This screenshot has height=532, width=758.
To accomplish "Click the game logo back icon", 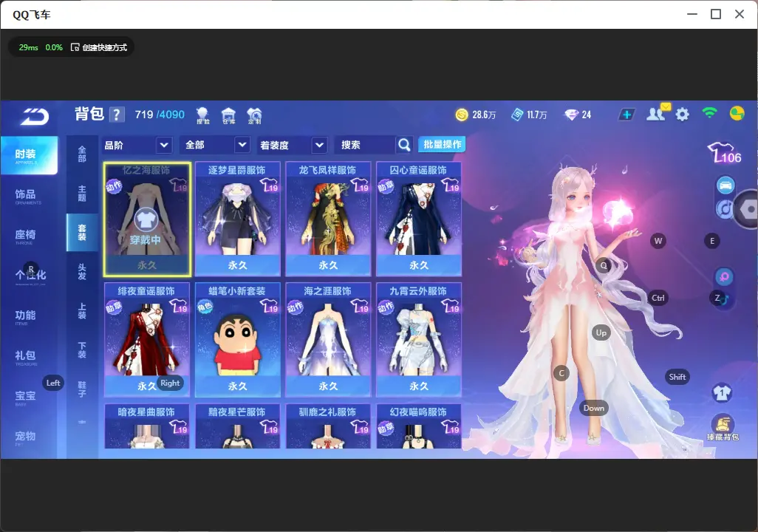I will coord(34,116).
